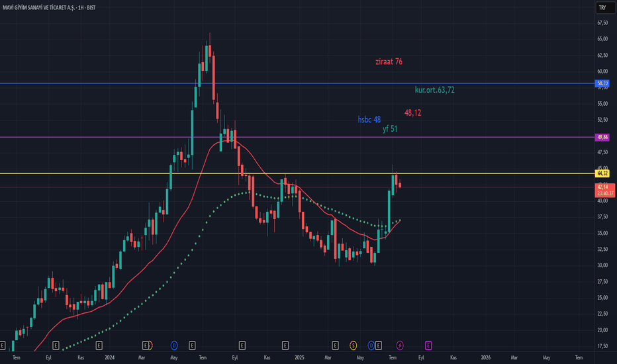The height and width of the screenshot is (364, 617).
Task: Click the 62,50 price axis value
Action: 602,55
